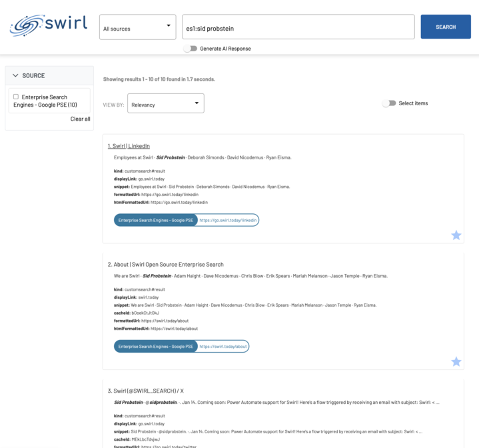Click cacheId value MEkLbcTdvjwJ
479x448 pixels.
pos(146,439)
